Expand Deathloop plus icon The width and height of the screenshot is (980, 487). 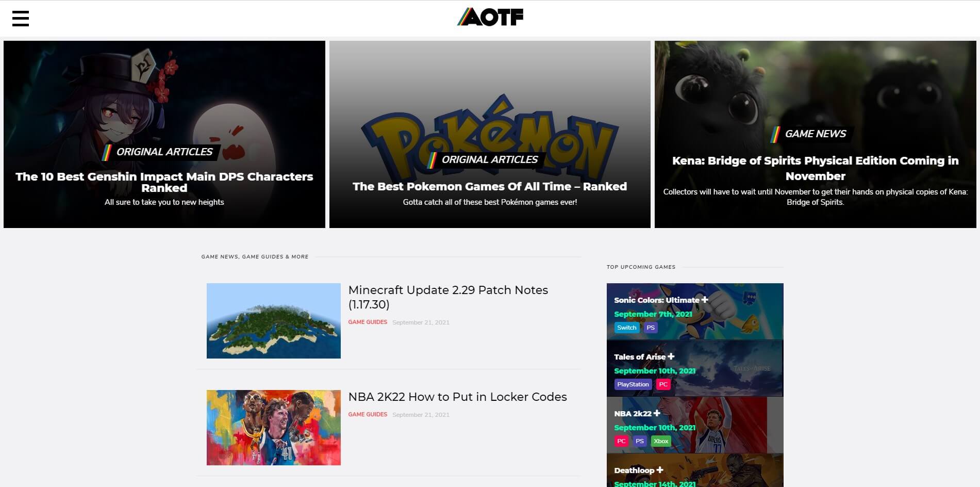pos(660,470)
